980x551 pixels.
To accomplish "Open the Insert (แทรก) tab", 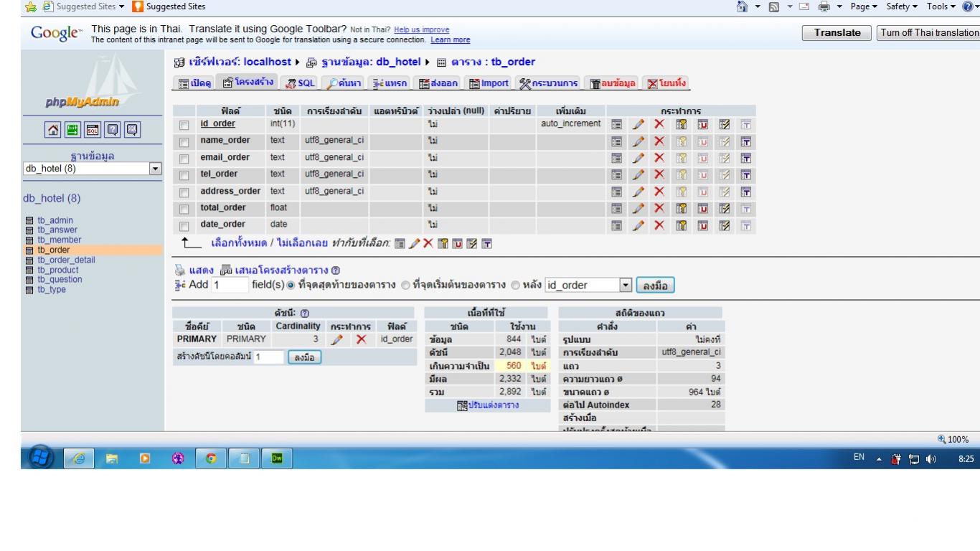I will (x=389, y=83).
